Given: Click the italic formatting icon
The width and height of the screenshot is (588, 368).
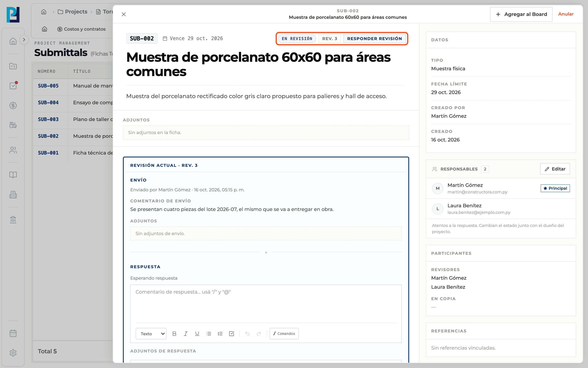Looking at the screenshot, I should click(186, 334).
